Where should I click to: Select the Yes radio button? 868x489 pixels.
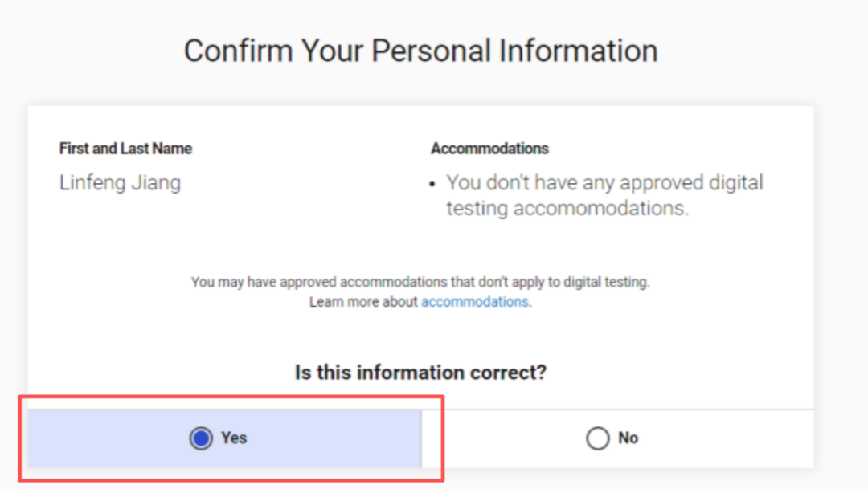[201, 438]
